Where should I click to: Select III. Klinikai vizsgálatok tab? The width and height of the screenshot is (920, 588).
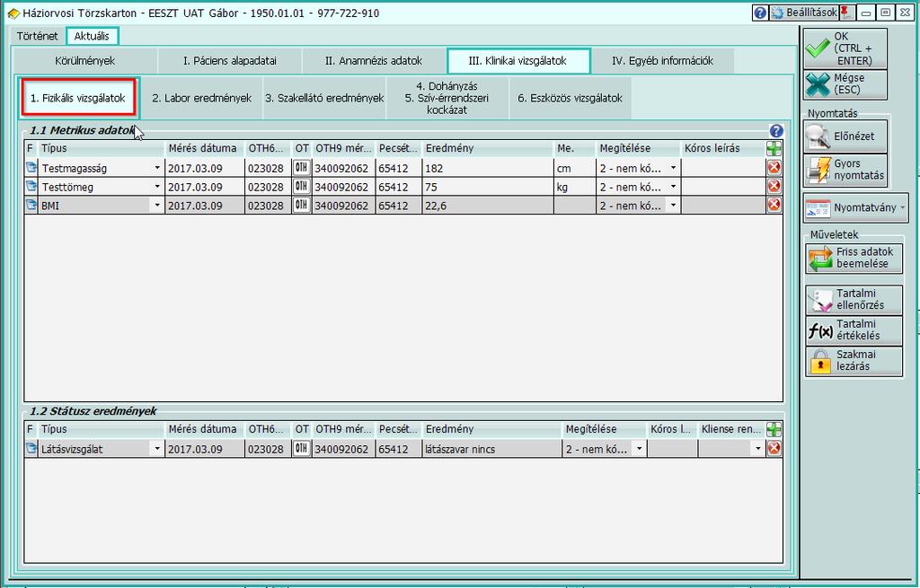(x=518, y=61)
